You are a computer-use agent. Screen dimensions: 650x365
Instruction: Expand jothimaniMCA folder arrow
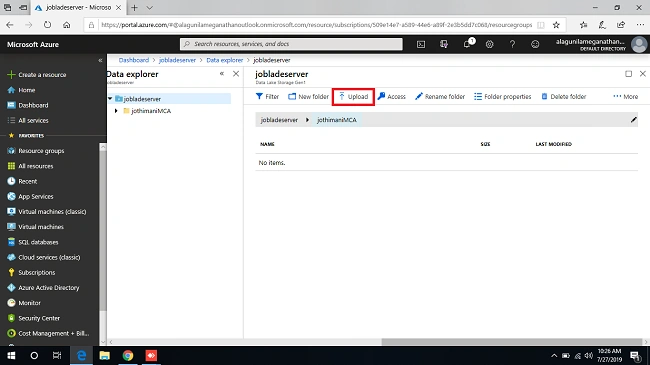point(116,111)
